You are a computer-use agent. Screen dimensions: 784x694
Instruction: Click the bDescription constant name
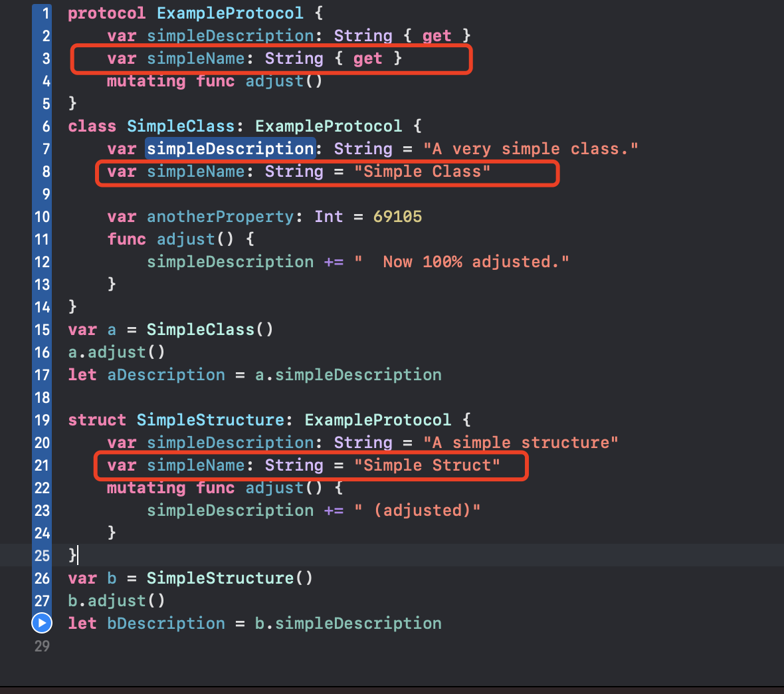[x=166, y=624]
